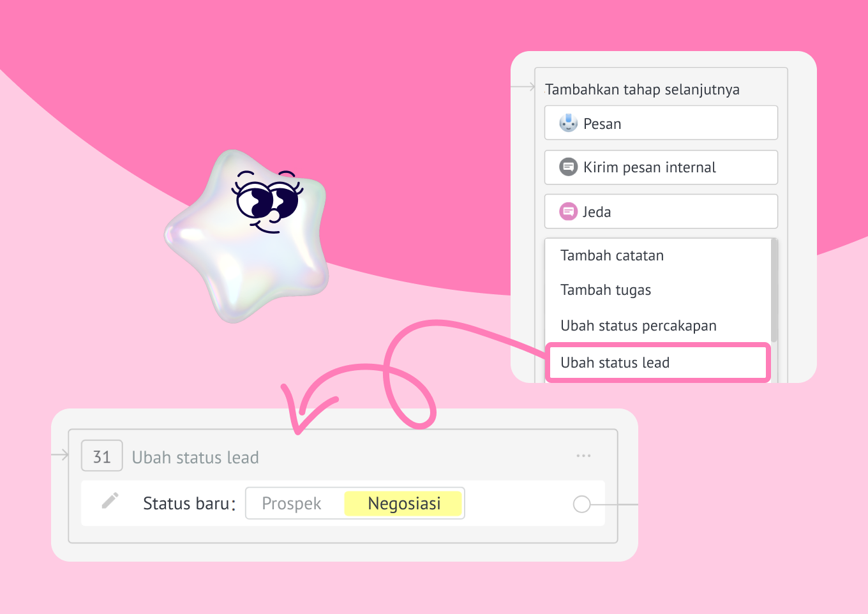This screenshot has width=868, height=614.
Task: Open the Status baru dropdown at Prospek
Action: click(292, 504)
